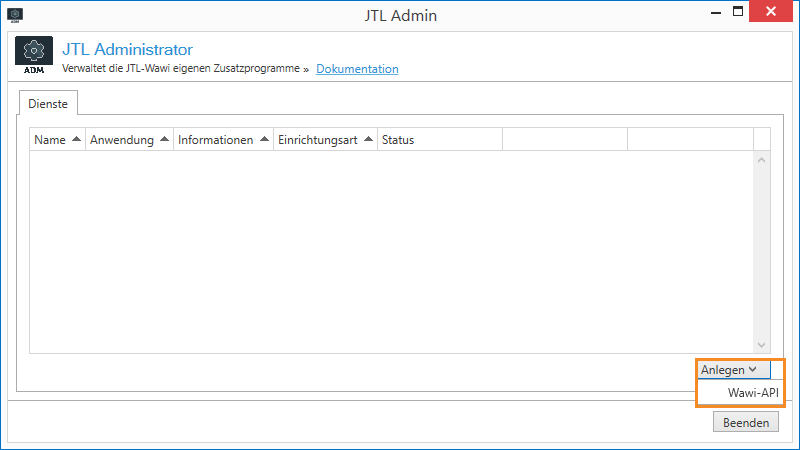This screenshot has width=800, height=450.
Task: Click inside the empty services list area
Action: pyautogui.click(x=390, y=250)
